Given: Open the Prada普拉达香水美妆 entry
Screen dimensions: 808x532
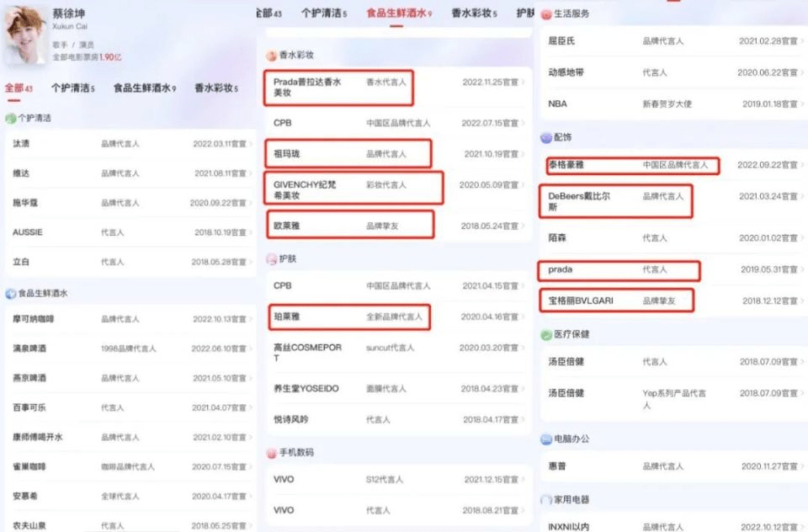Looking at the screenshot, I should pyautogui.click(x=399, y=87).
